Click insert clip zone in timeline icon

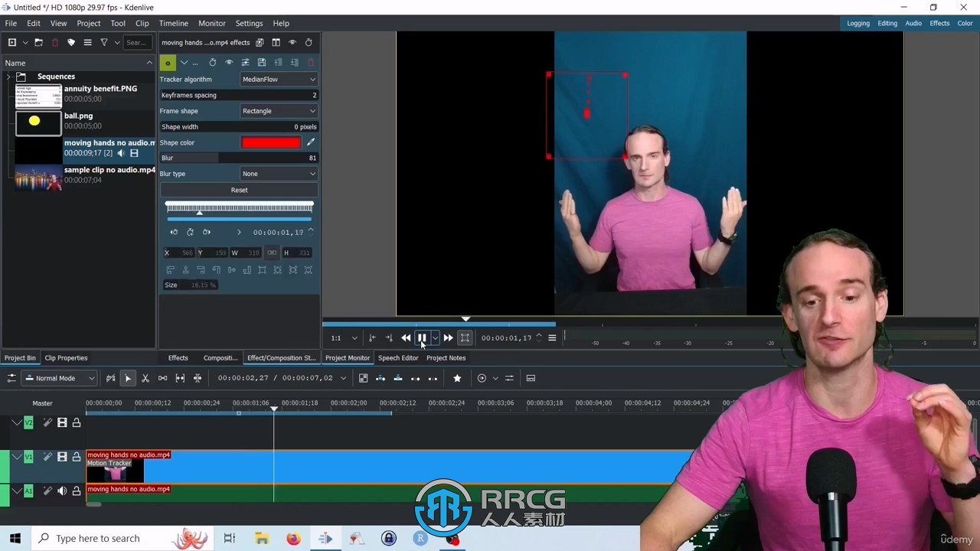coord(381,378)
